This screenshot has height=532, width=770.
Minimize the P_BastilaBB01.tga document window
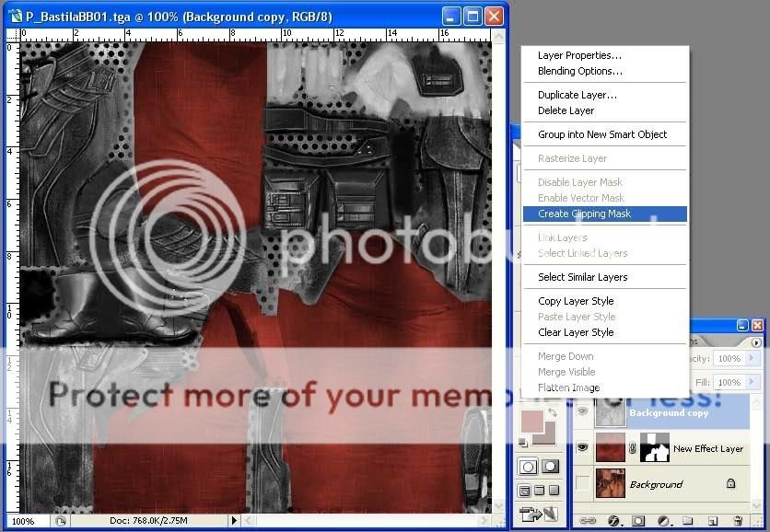[450, 17]
